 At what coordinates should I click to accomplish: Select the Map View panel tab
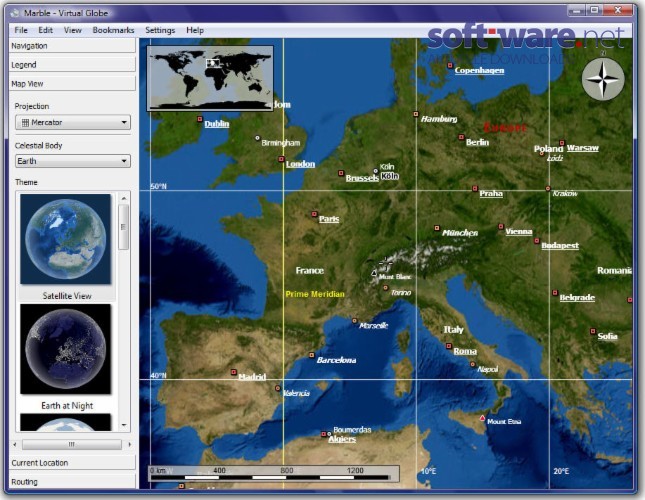pos(72,83)
